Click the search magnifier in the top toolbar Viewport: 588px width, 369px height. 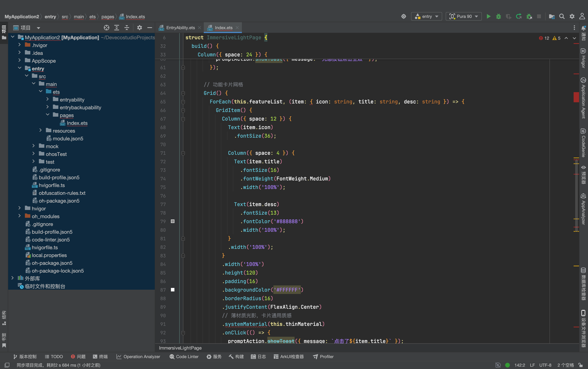pos(562,16)
